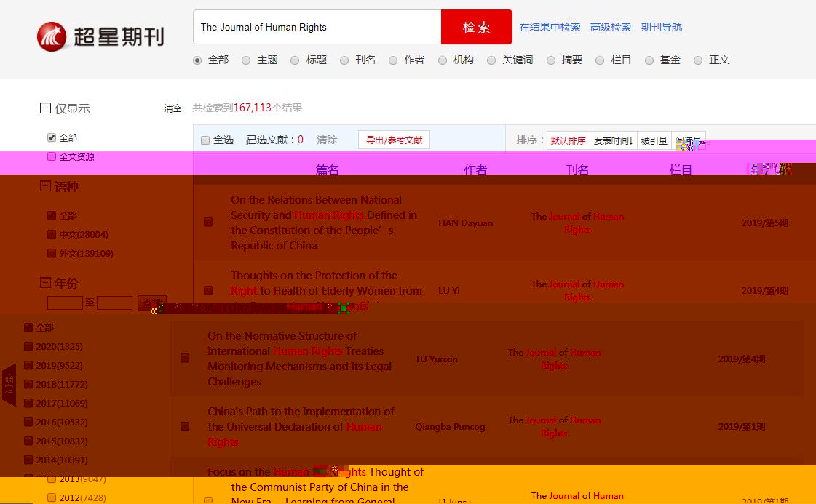Click the search box containing The Journal of Human Rights
The height and width of the screenshot is (504, 816).
point(317,27)
